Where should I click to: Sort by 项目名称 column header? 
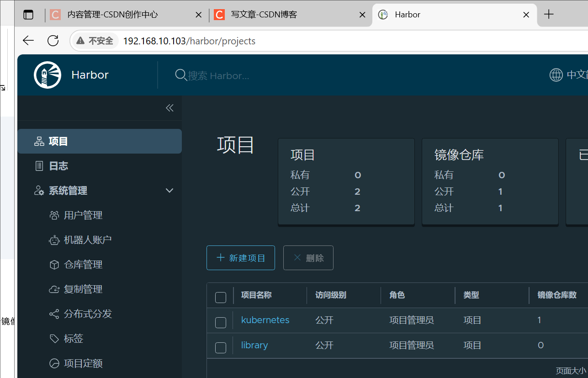[256, 295]
